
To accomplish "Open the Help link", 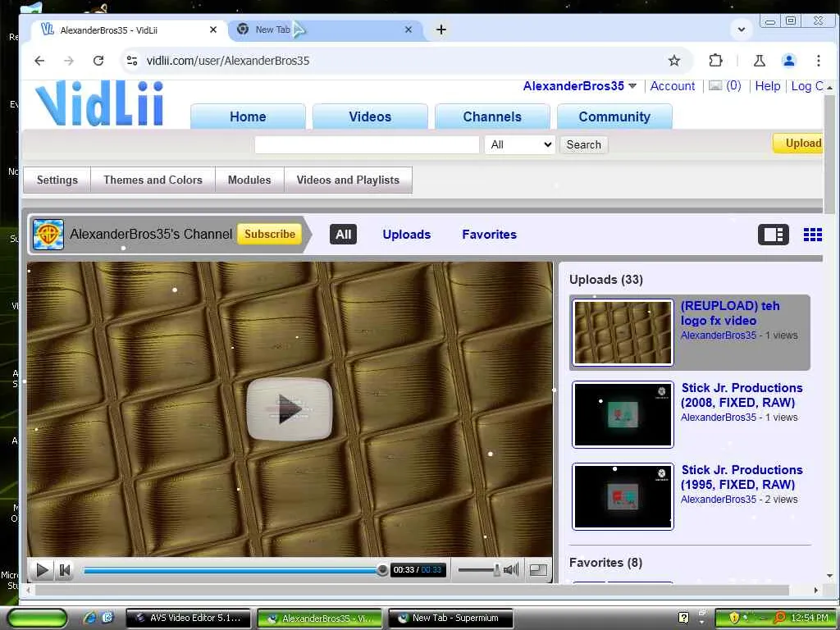I will [768, 85].
